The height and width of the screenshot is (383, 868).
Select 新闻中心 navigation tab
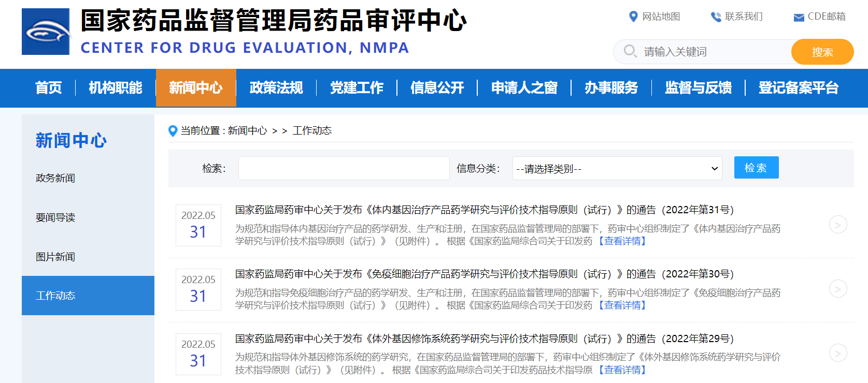[x=196, y=88]
